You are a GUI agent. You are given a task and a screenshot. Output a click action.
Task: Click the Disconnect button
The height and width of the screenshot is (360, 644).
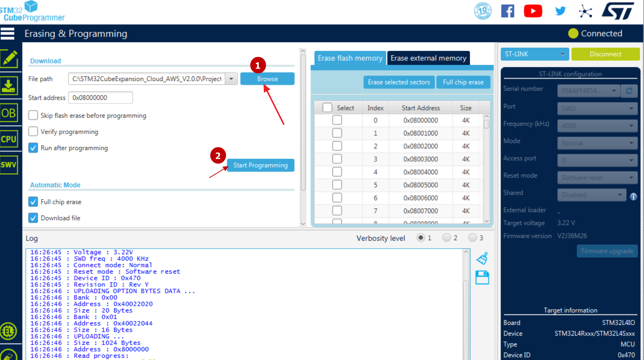coord(605,54)
